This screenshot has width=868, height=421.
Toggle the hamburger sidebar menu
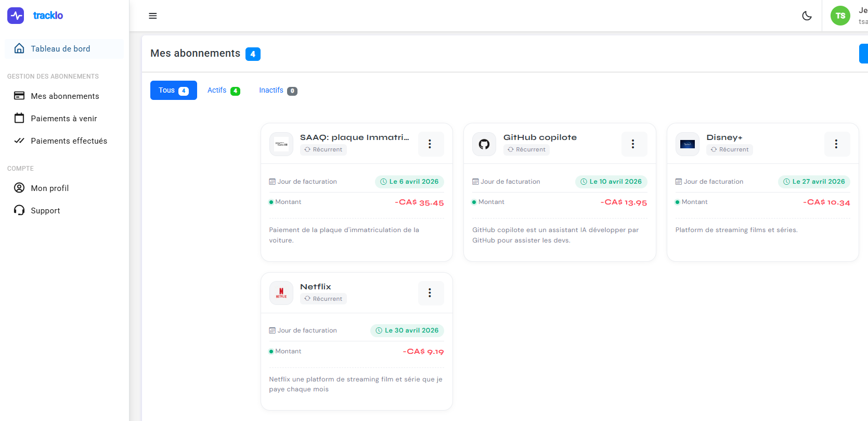(x=153, y=16)
